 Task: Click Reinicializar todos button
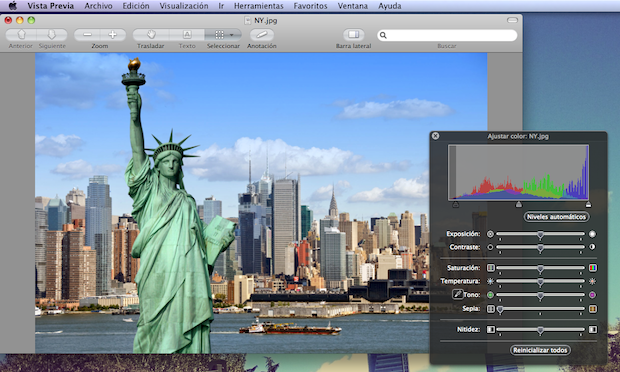[x=540, y=350]
